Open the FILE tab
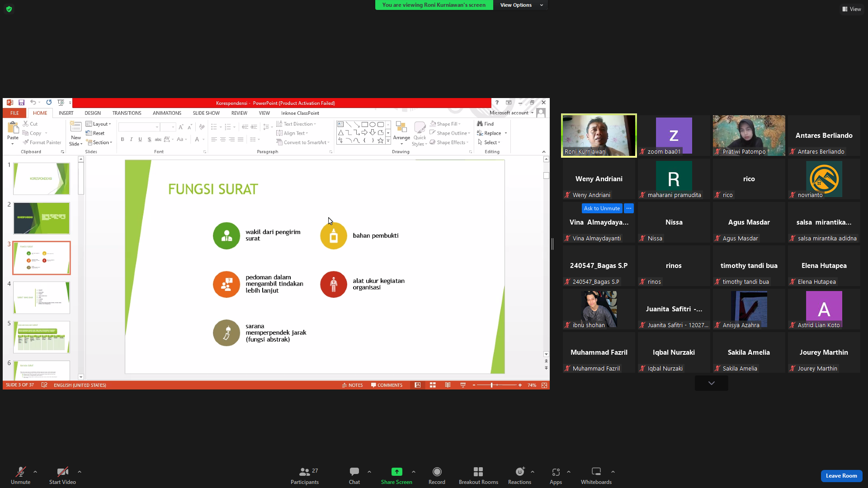Screen dimensions: 868x488 tap(14, 113)
